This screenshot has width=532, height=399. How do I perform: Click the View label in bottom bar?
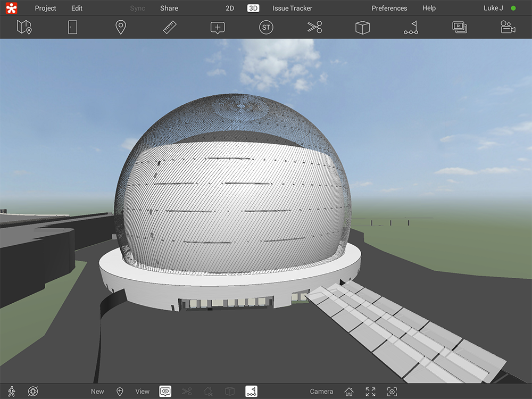coord(142,391)
